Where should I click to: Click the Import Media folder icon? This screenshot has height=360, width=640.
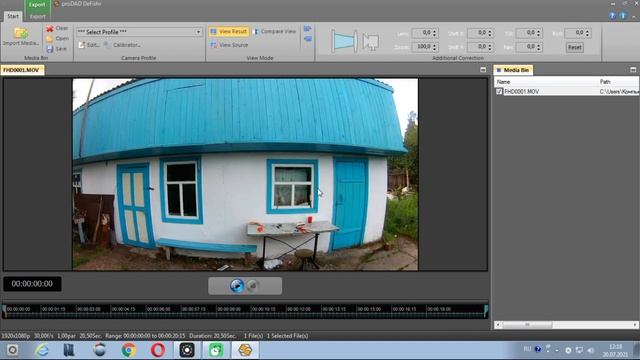point(20,33)
